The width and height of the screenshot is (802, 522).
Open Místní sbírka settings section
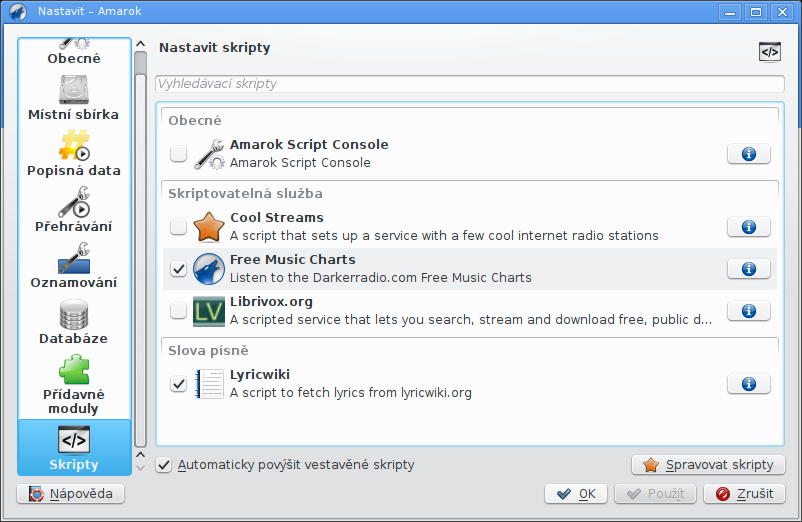pos(74,98)
